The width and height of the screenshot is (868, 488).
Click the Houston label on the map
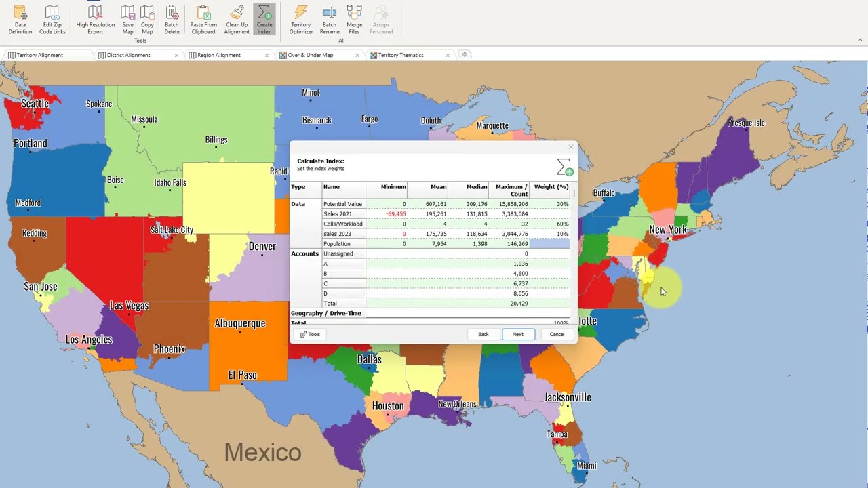[388, 406]
